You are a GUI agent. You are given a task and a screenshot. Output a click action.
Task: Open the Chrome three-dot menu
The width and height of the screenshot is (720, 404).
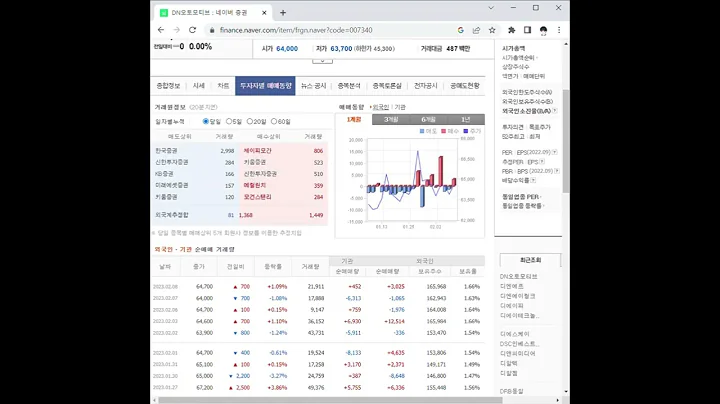[559, 30]
